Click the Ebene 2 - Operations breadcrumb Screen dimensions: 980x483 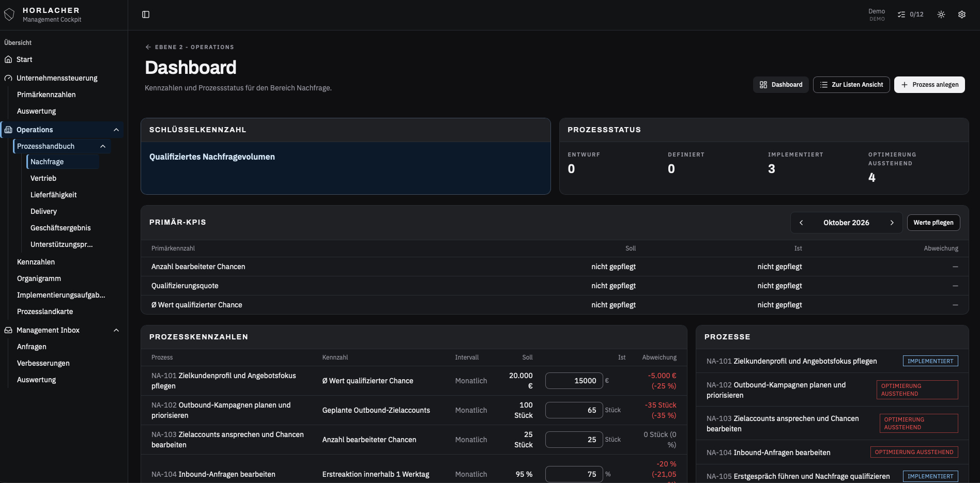[194, 47]
